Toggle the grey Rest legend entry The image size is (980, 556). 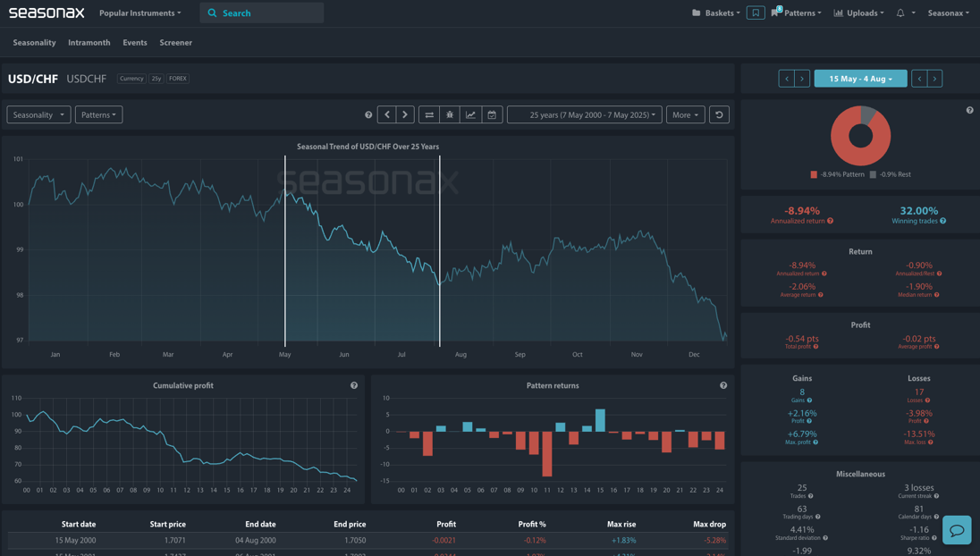click(890, 175)
